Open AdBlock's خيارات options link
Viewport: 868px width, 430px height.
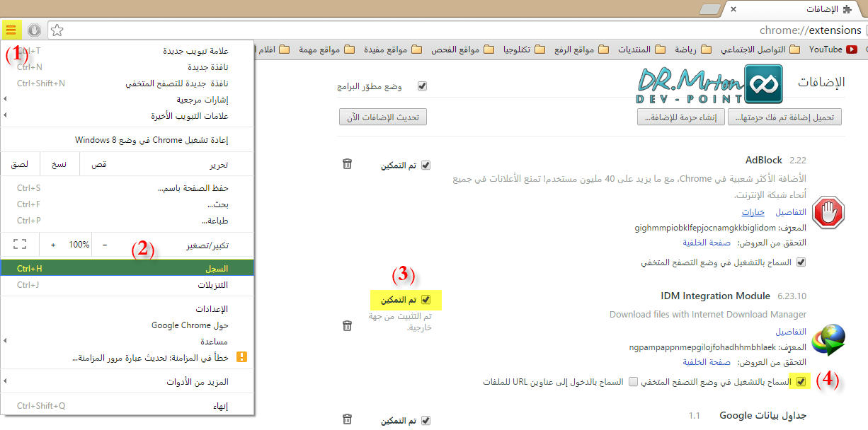[x=753, y=212]
